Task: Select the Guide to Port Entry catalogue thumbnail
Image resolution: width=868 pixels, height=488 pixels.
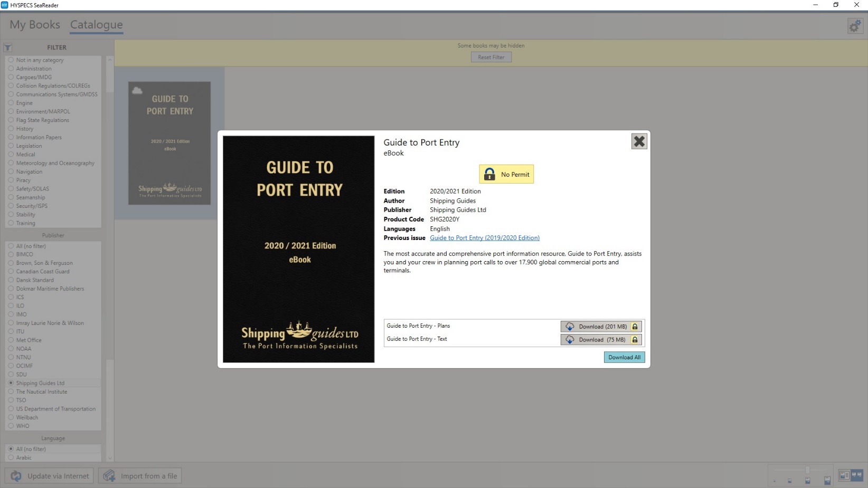Action: pos(169,143)
